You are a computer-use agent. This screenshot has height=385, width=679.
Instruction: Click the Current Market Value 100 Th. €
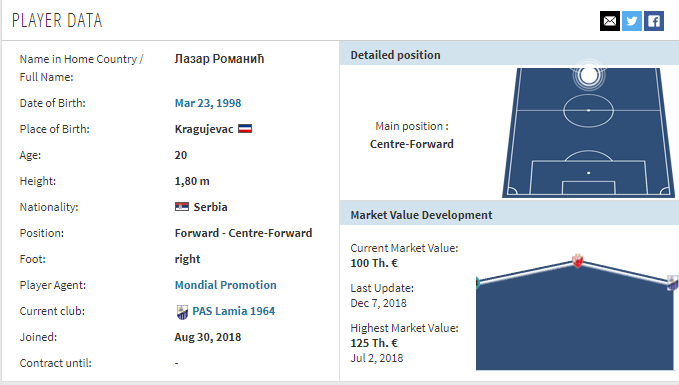(374, 263)
